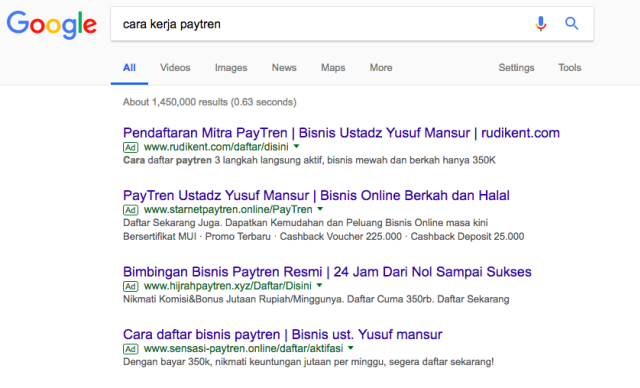640x388 pixels.
Task: Click the www.hijrahpaytren.xyz/Daftar/Disini URL
Action: pyautogui.click(x=228, y=286)
